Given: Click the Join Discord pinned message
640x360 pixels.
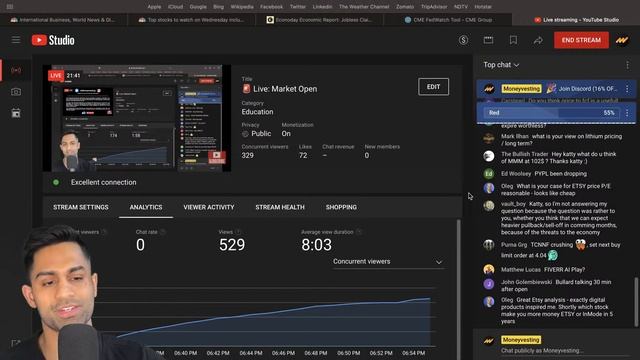Looking at the screenshot, I should tap(556, 89).
